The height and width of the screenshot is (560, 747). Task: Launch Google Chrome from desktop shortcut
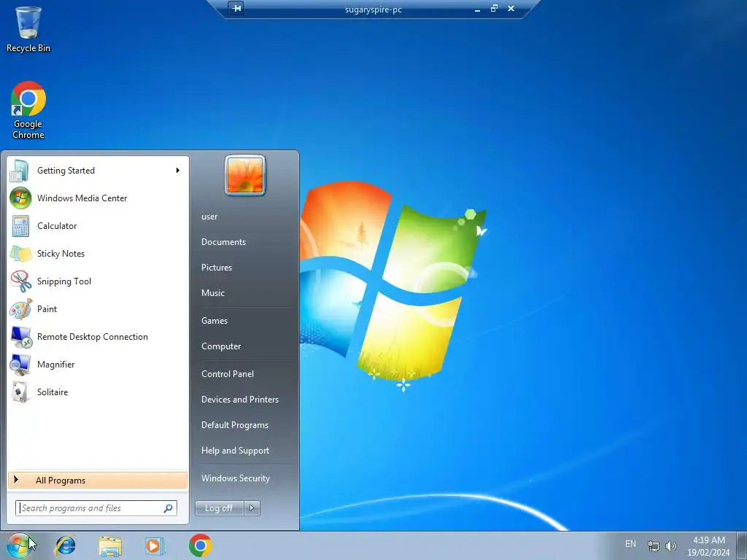(x=28, y=110)
